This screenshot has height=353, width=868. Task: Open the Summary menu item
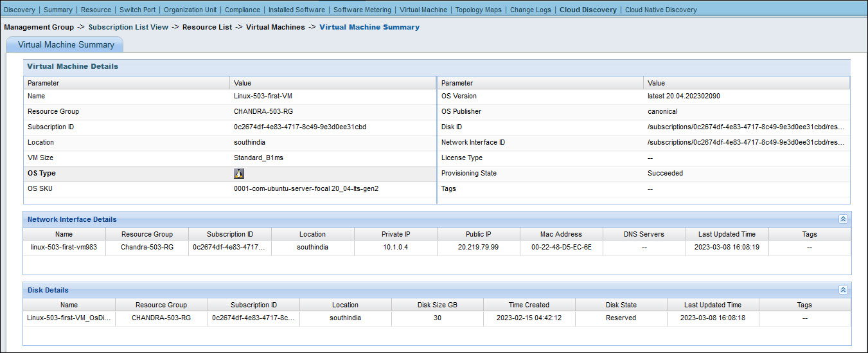(58, 10)
